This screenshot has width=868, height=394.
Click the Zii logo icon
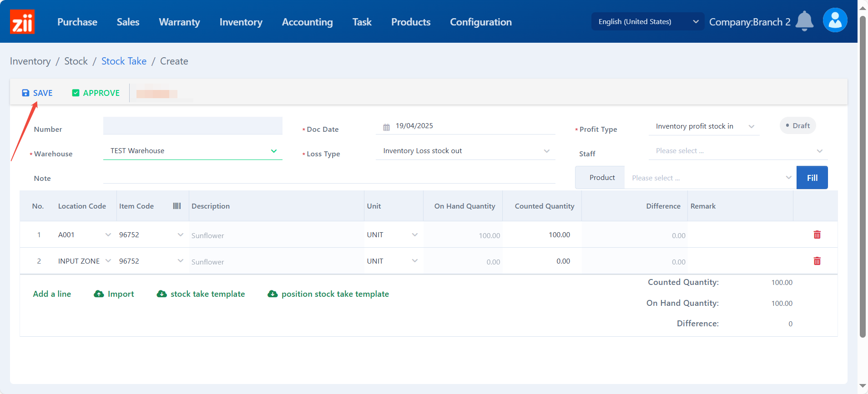tap(22, 22)
